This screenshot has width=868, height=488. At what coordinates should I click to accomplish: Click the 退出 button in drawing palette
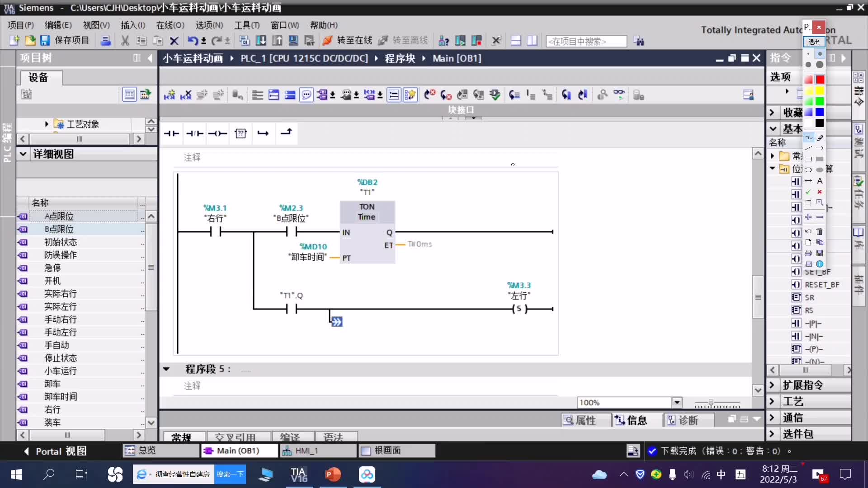(x=814, y=42)
